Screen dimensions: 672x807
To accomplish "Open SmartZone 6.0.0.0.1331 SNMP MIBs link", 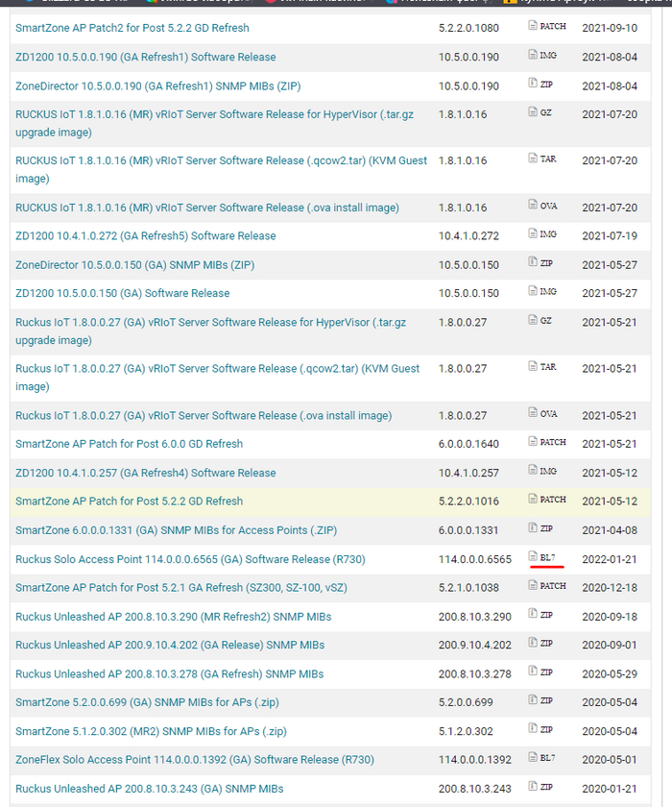I will coord(177,530).
